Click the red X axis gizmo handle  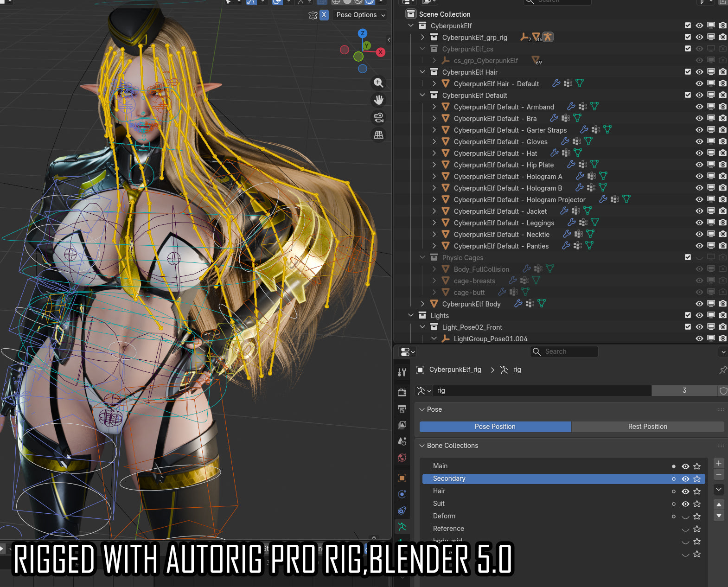(380, 52)
